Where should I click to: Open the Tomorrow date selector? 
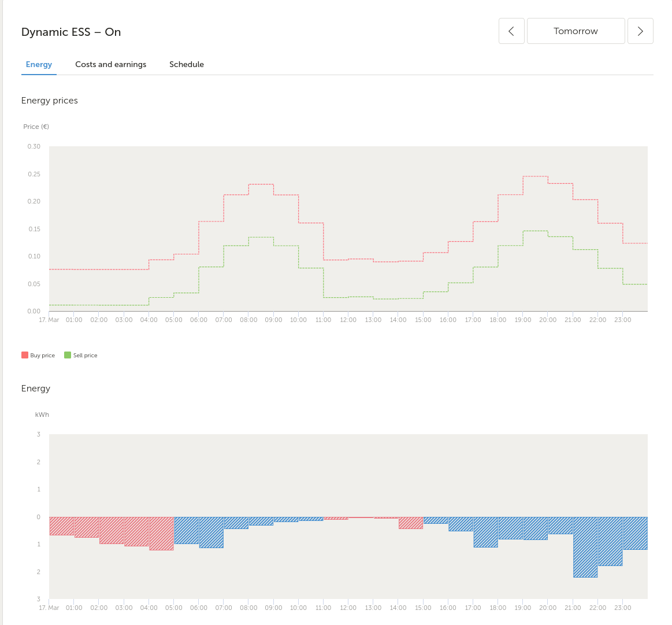576,31
